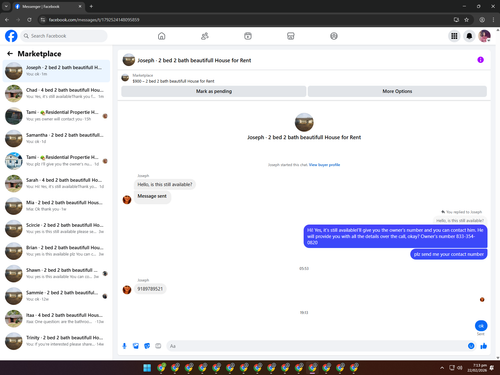Click the Search Facebook field
Screen dimensions: 500x375
pyautogui.click(x=64, y=36)
